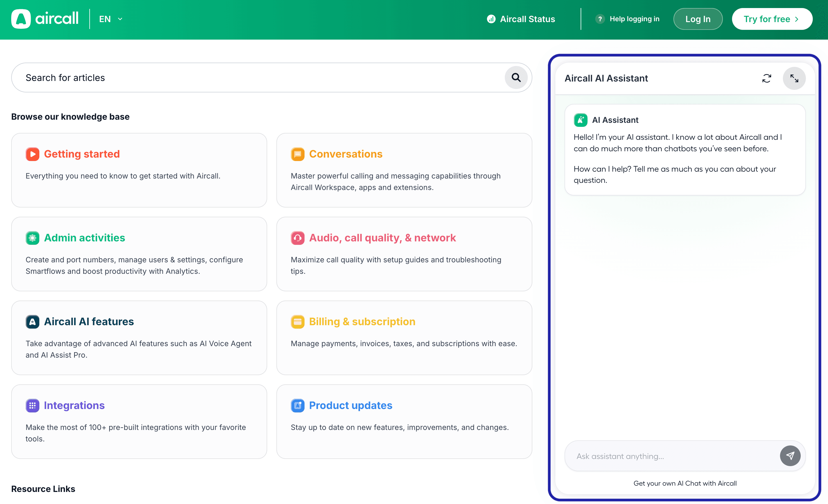The image size is (828, 504).
Task: Click the chevron next to EN
Action: click(120, 19)
